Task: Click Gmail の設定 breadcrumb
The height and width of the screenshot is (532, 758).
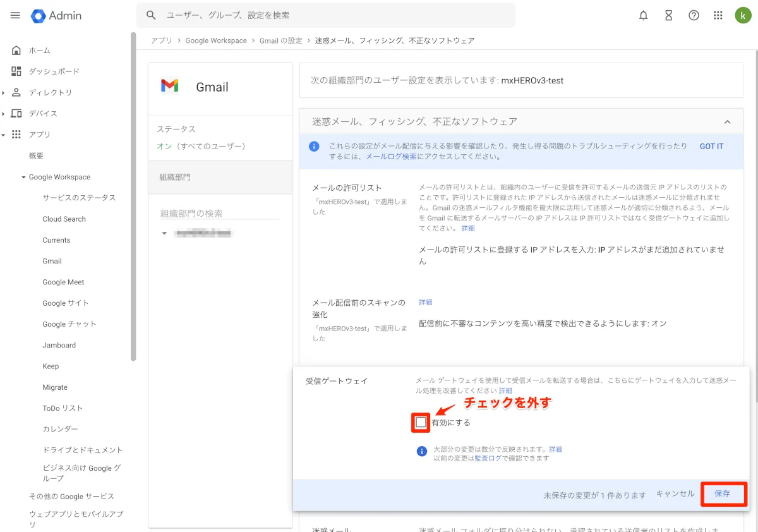Action: pos(281,40)
